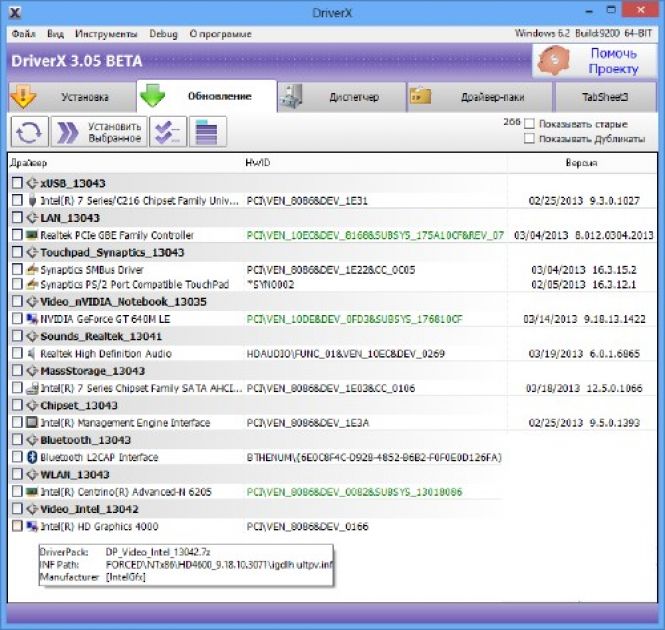
Task: Click the collapse groups list toolbar icon
Action: (x=207, y=132)
